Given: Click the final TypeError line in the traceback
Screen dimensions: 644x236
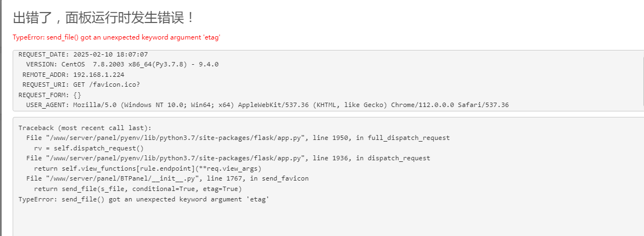Looking at the screenshot, I should coord(144,199).
